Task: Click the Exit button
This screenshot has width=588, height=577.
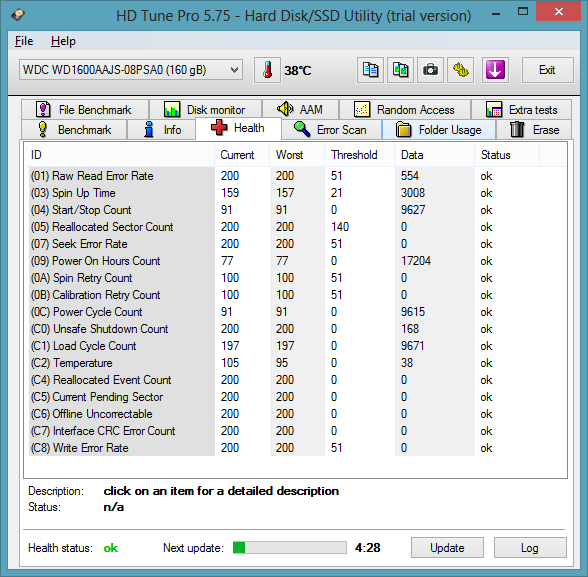Action: 548,70
